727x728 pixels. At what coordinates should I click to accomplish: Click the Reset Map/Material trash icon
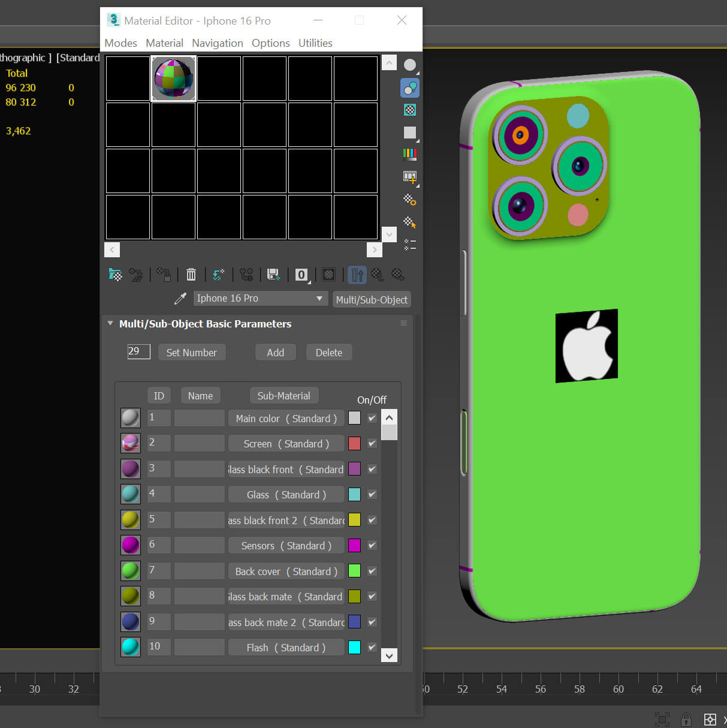pos(191,275)
